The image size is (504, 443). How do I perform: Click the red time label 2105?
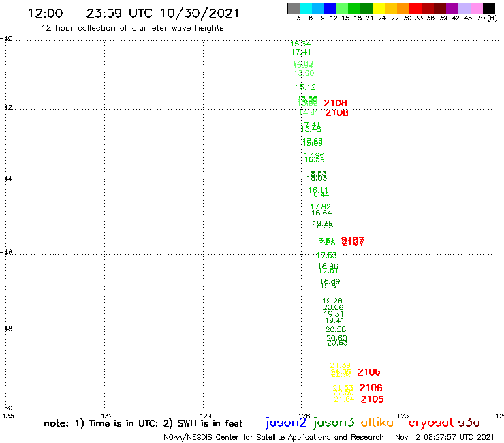coord(373,399)
